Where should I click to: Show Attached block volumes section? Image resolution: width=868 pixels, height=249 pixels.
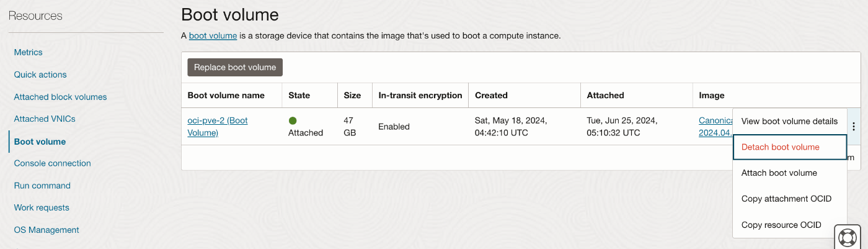[x=60, y=97]
